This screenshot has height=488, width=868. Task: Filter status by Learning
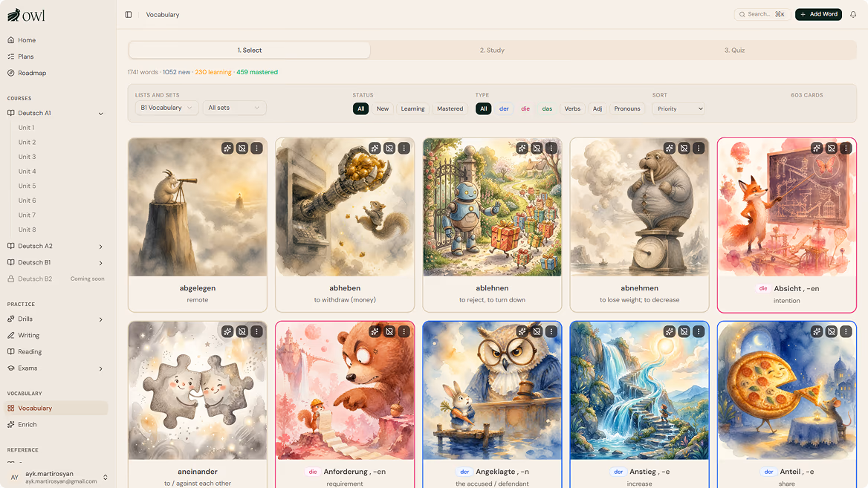click(x=413, y=108)
